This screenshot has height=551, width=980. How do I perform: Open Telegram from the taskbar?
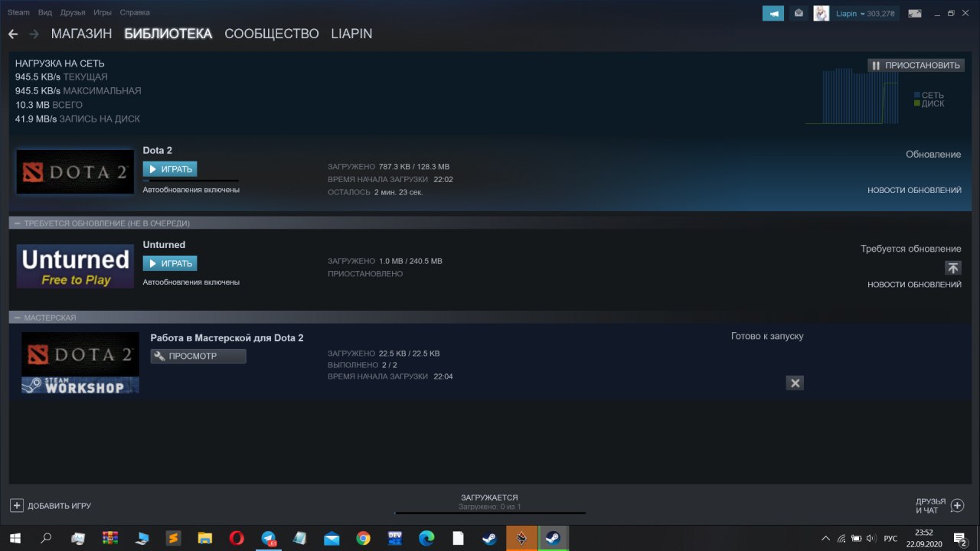pyautogui.click(x=269, y=539)
